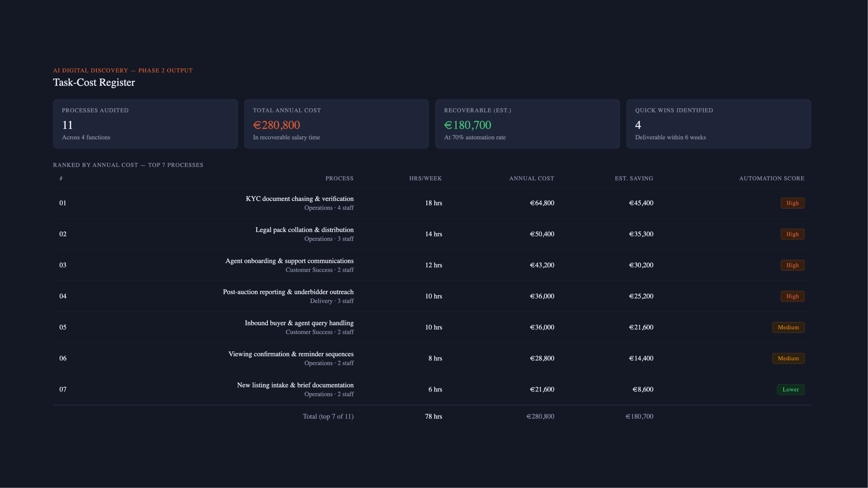Click the €50,400 annual cost cell

coord(542,234)
